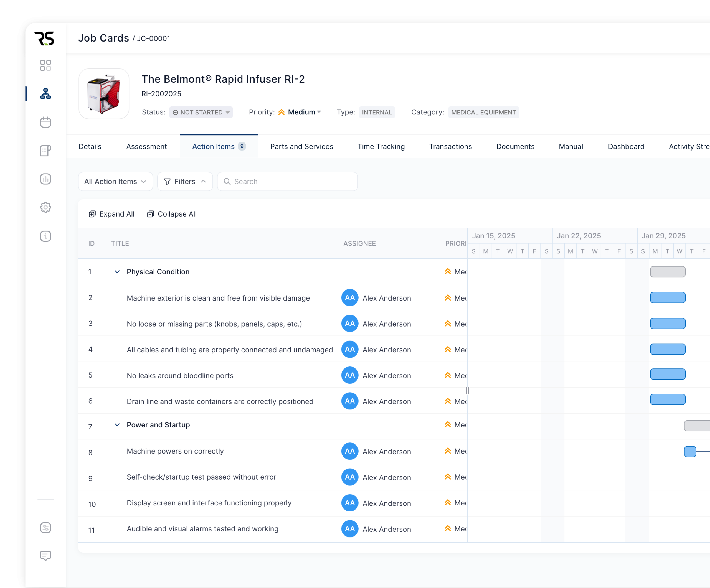
Task: Click Alex Anderson avatar in row 5
Action: 349,375
